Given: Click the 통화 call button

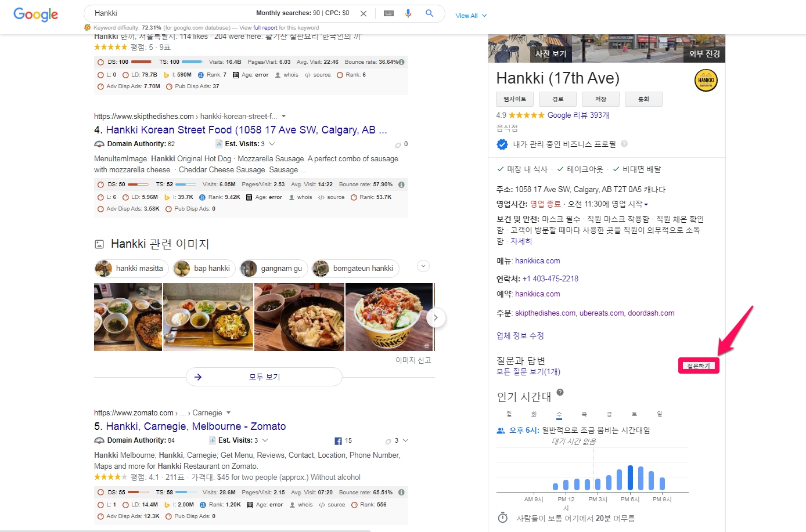Looking at the screenshot, I should 643,99.
